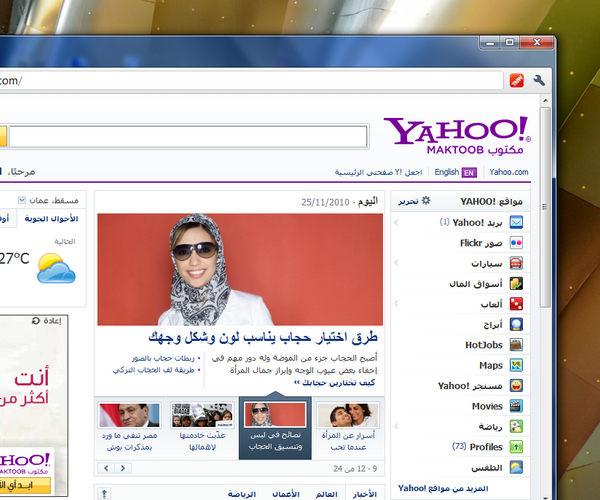This screenshot has height=500, width=600.
Task: Select the الأحوال الجوية weather tab
Action: point(51,219)
